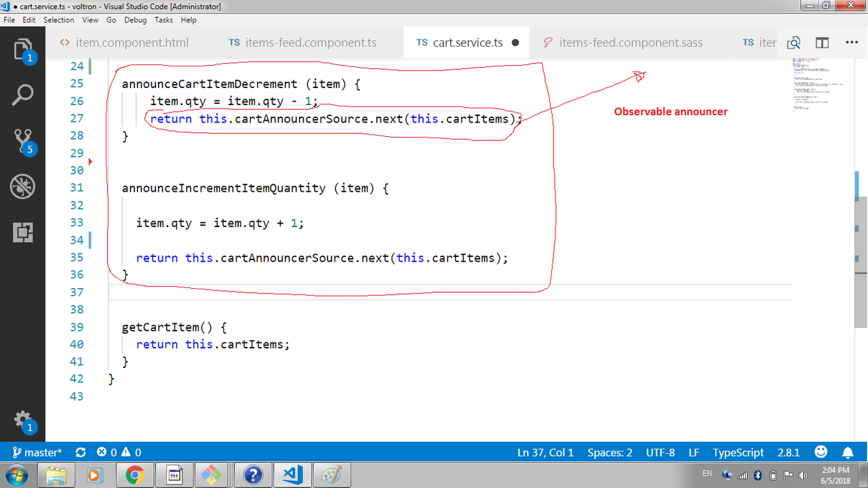The width and height of the screenshot is (868, 488).
Task: Open the Debug view icon
Action: 22,186
